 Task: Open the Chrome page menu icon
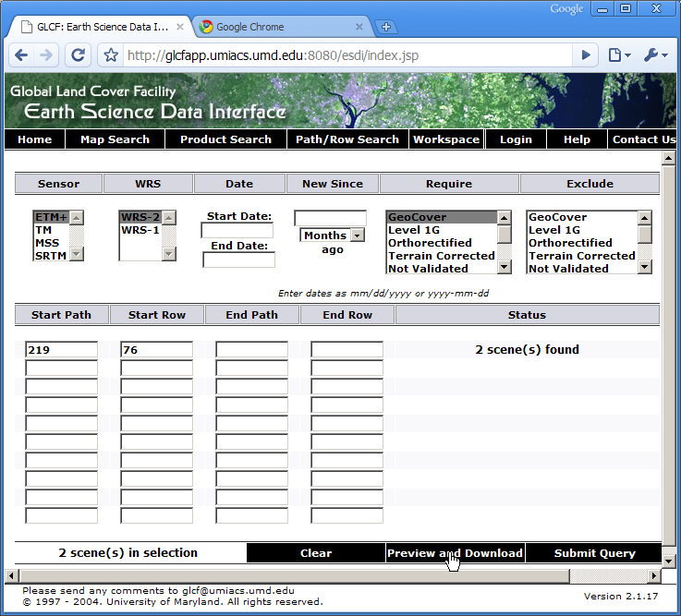pos(618,55)
